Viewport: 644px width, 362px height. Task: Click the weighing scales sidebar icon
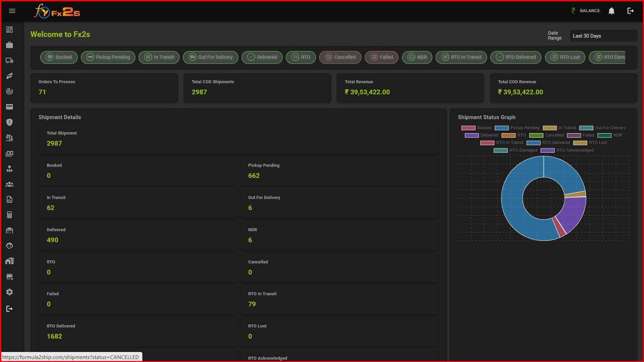10,138
